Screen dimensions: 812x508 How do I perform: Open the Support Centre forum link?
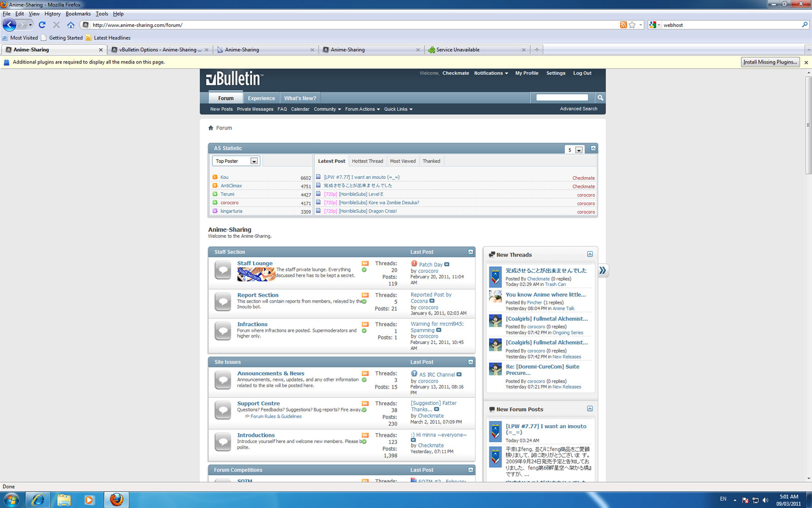coord(258,403)
